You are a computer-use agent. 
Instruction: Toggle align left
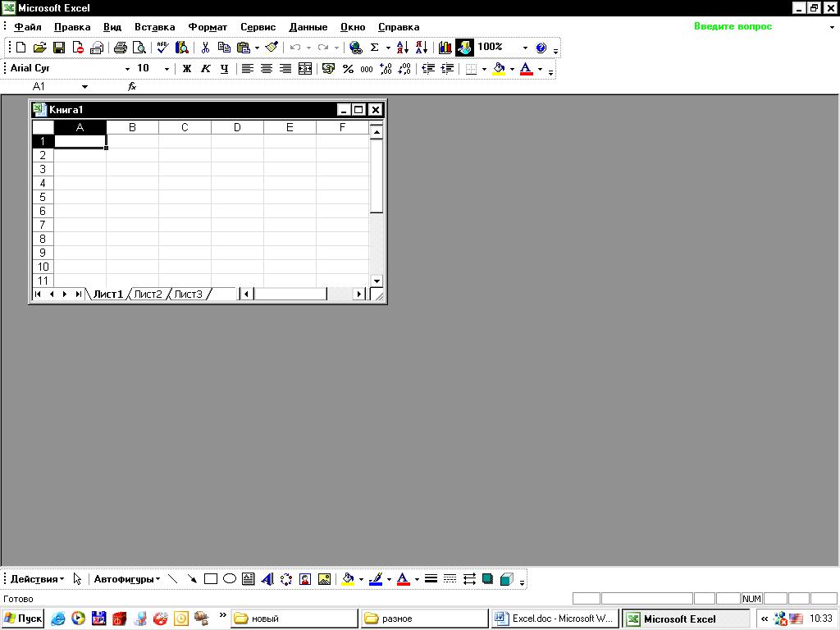[x=247, y=69]
